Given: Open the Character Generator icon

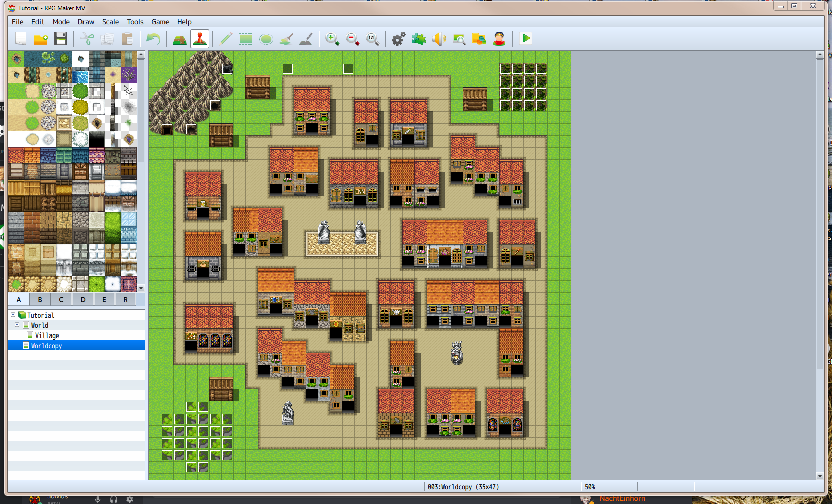Looking at the screenshot, I should tap(500, 39).
